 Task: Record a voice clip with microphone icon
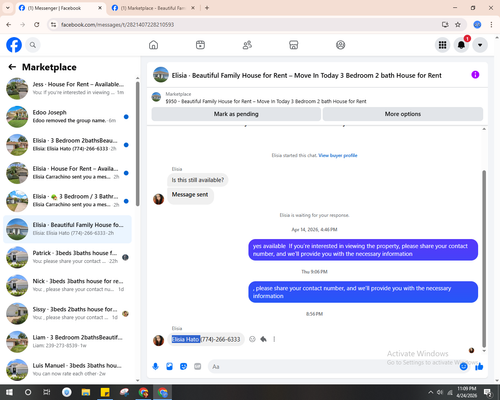tap(155, 367)
